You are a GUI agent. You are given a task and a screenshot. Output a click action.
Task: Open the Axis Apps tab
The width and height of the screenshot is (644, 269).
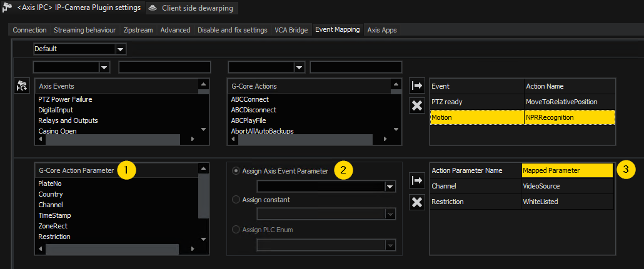[382, 30]
